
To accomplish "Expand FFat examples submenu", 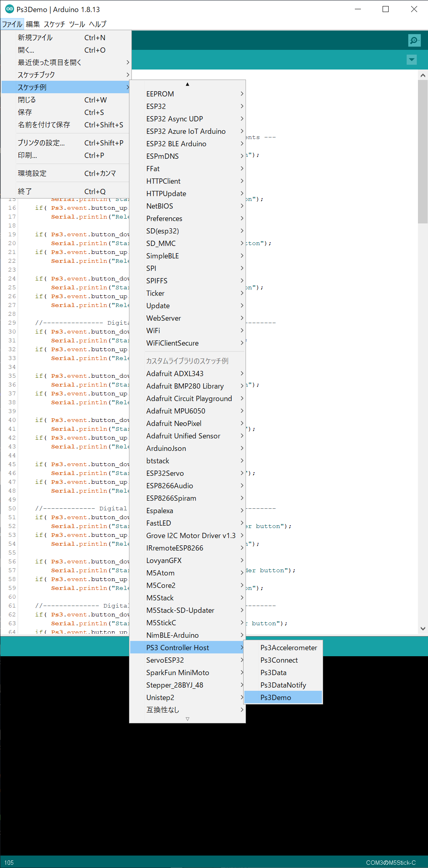I will click(187, 168).
